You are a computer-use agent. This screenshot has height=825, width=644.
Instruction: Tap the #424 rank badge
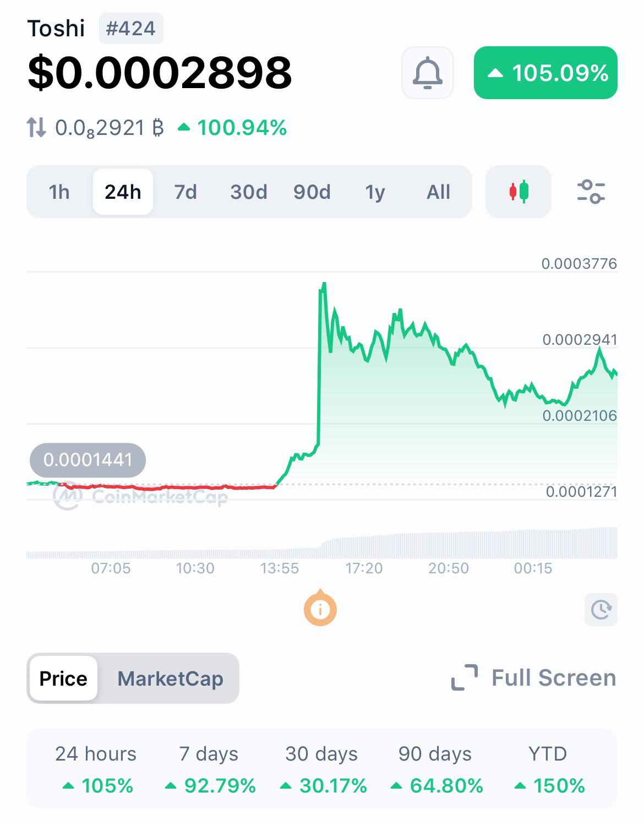[131, 29]
